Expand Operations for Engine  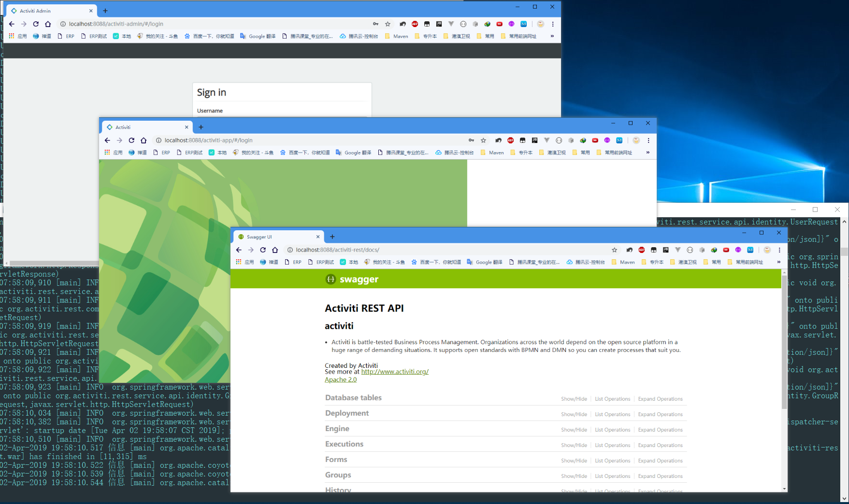661,430
